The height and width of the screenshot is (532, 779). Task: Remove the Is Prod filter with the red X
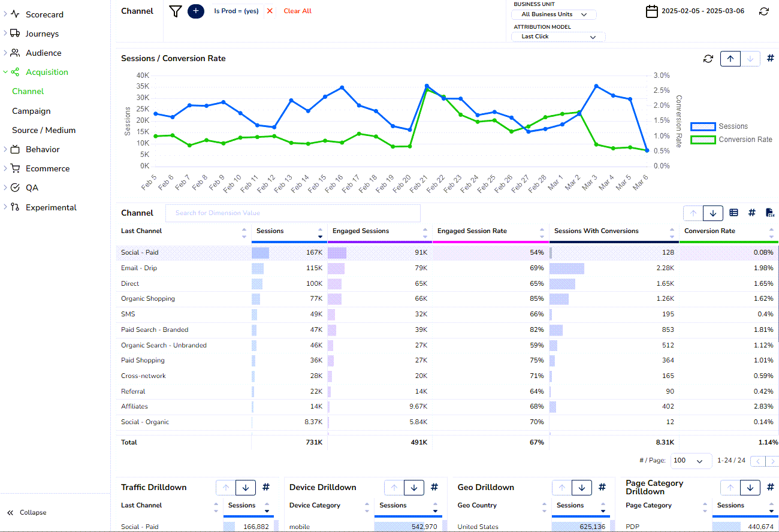270,11
